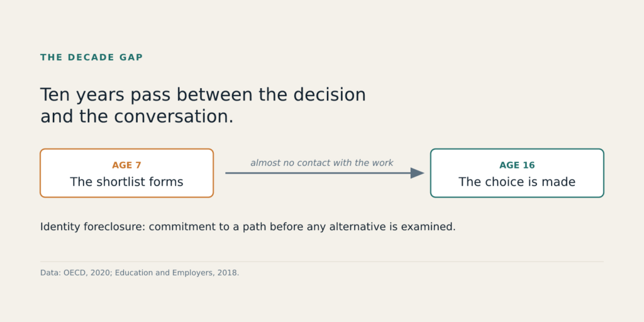Image resolution: width=644 pixels, height=322 pixels.
Task: Click the 'THE DECADE GAP' heading label
Action: (92, 57)
